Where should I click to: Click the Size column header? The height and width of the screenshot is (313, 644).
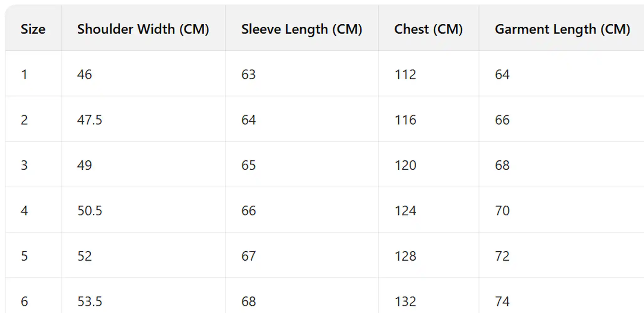33,29
